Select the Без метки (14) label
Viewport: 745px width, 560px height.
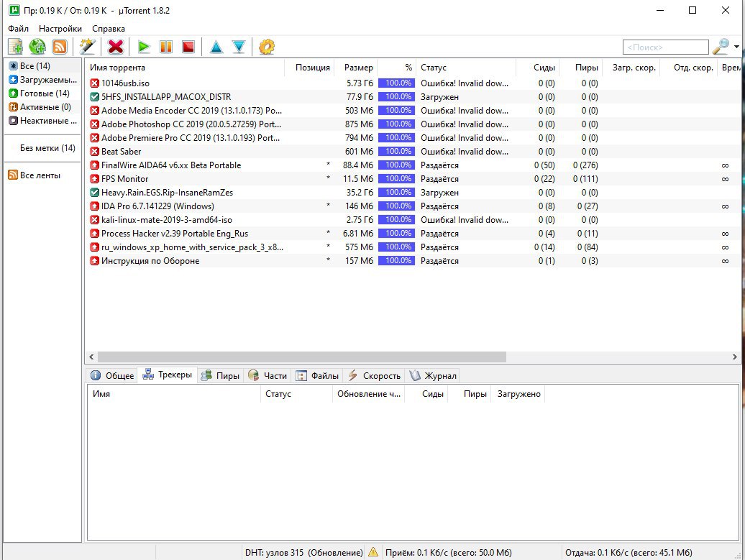pos(47,147)
